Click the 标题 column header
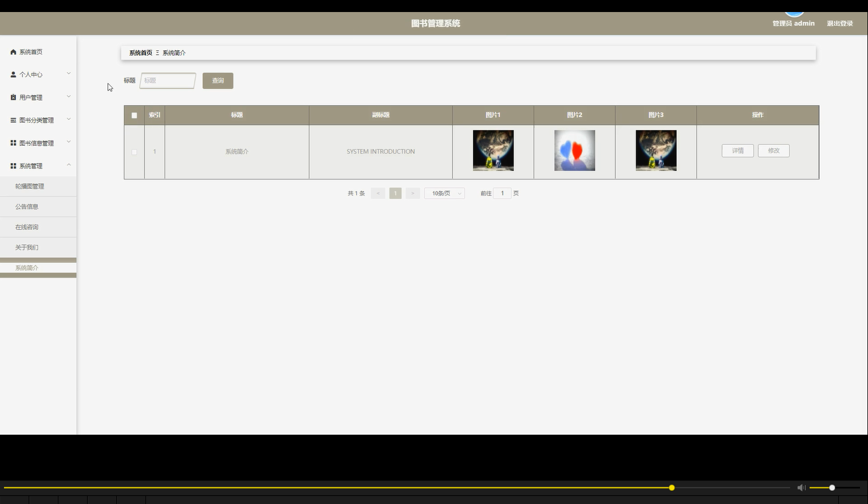This screenshot has height=504, width=868. 237,115
